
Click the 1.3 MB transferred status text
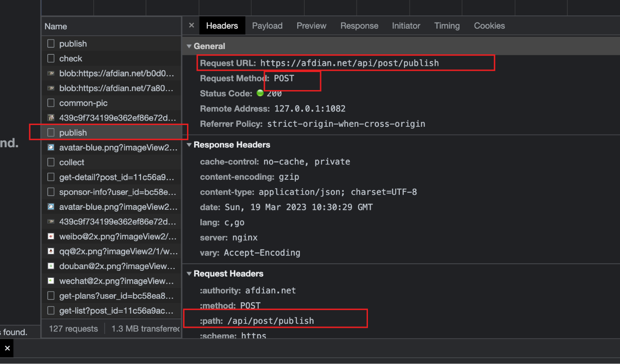pyautogui.click(x=146, y=329)
